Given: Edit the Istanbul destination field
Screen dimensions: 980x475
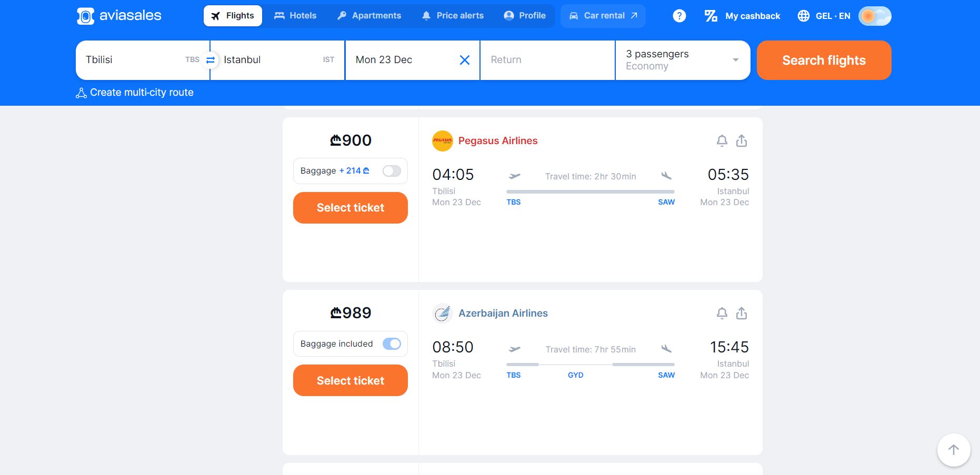Looking at the screenshot, I should (278, 60).
